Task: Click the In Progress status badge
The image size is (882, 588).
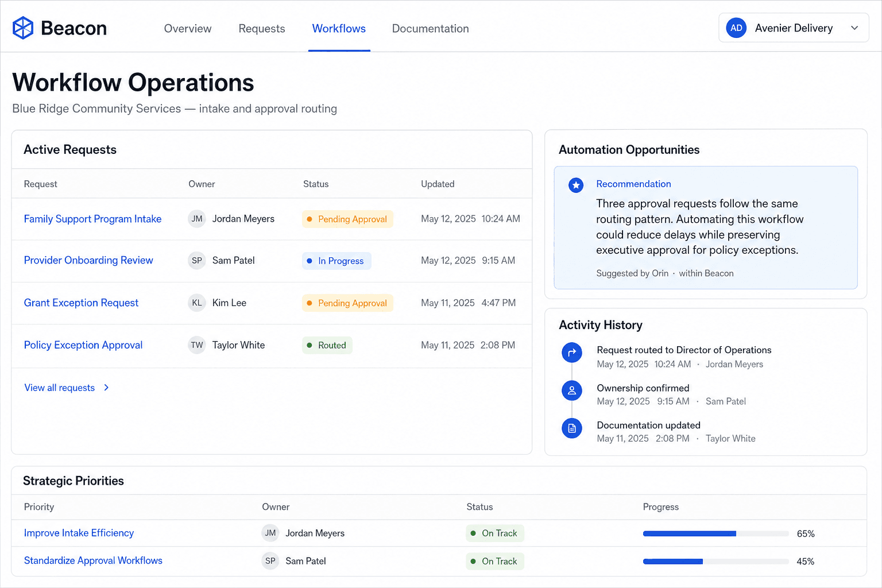Action: click(336, 261)
